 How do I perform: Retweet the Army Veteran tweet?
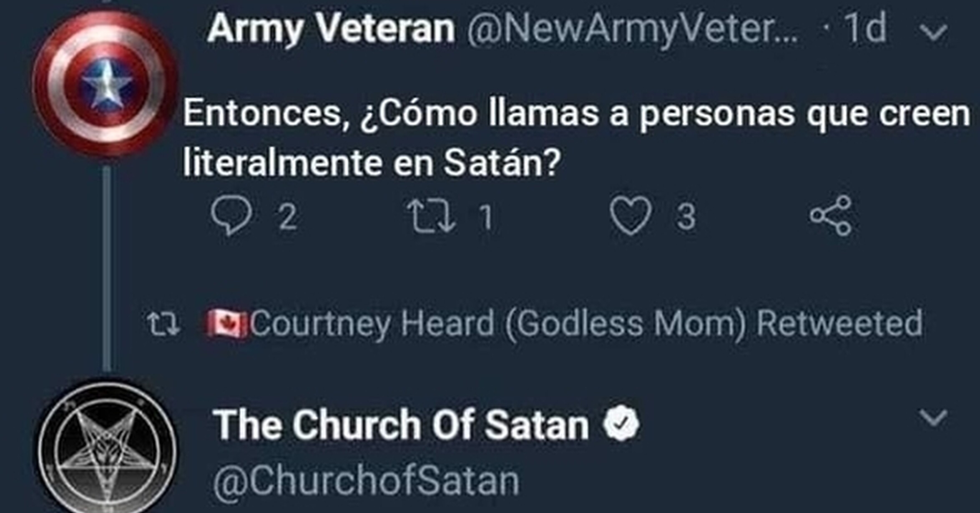click(431, 216)
